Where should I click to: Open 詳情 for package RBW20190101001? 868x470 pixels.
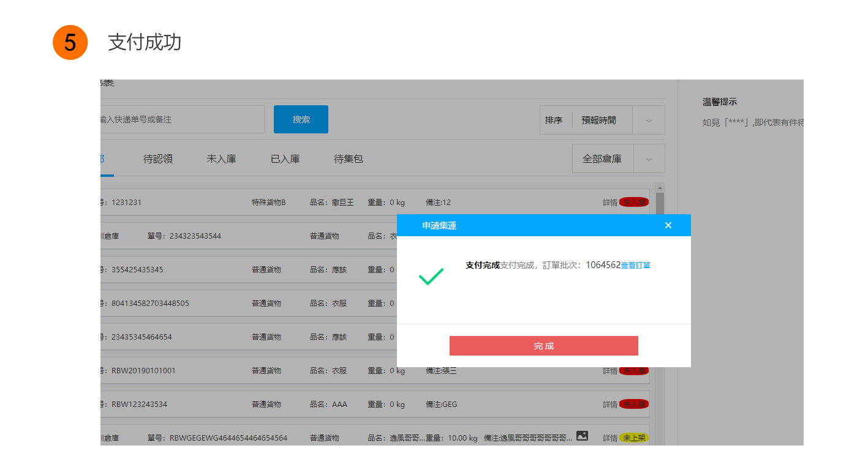click(x=609, y=371)
